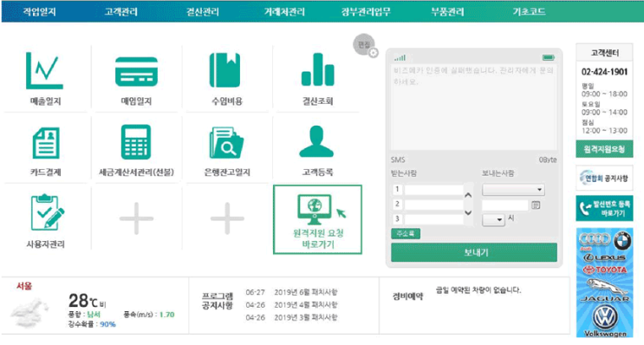The image size is (644, 345).
Task: Click recipient field number 1
Action: pos(434,189)
